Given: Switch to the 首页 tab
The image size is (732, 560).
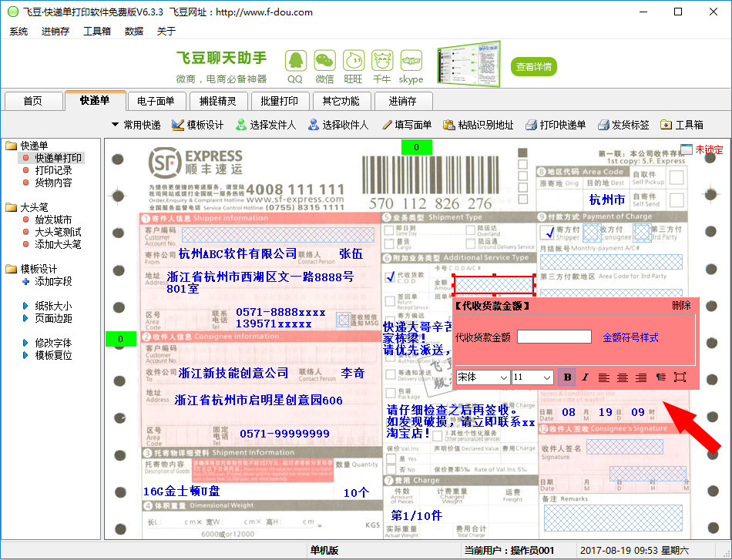Looking at the screenshot, I should click(33, 101).
